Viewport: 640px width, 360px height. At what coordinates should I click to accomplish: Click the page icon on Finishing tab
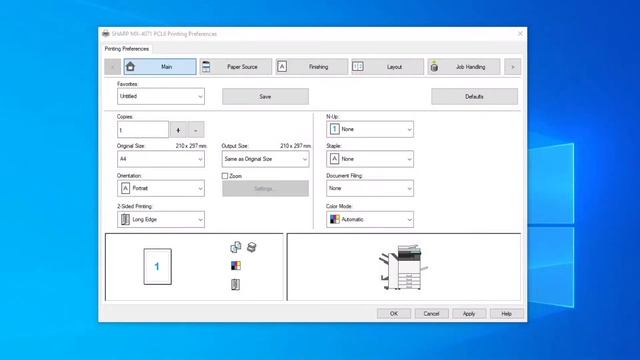pyautogui.click(x=282, y=66)
